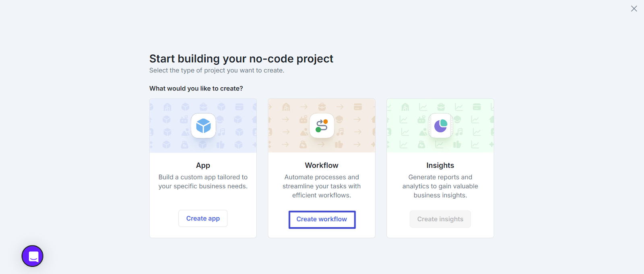Click the 'Select the type of project' subtitle
This screenshot has height=274, width=644.
tap(217, 70)
